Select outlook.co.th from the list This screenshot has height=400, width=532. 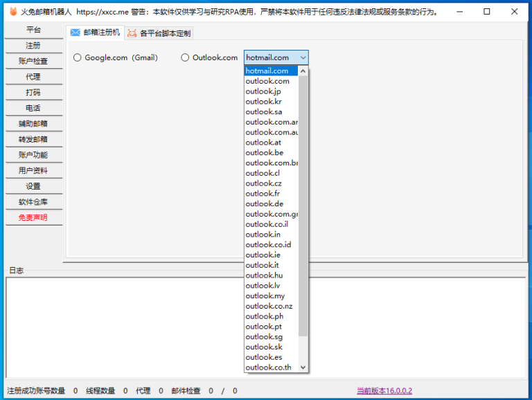click(x=271, y=367)
